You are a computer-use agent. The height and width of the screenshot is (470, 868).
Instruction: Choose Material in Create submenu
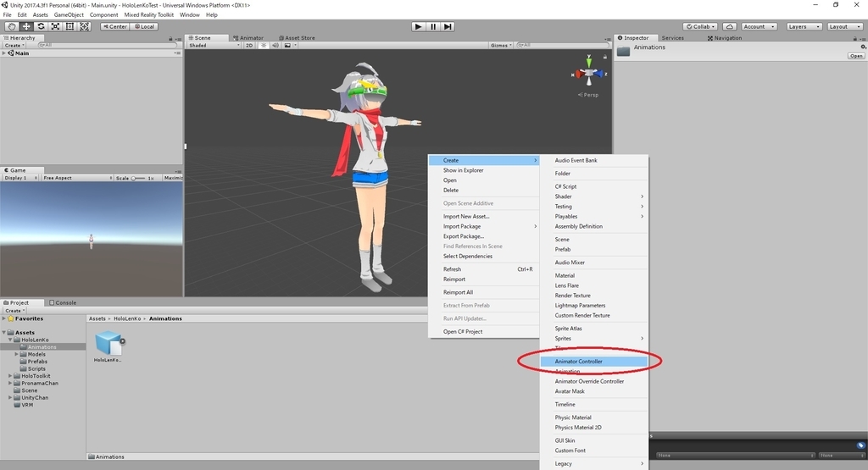pos(593,275)
